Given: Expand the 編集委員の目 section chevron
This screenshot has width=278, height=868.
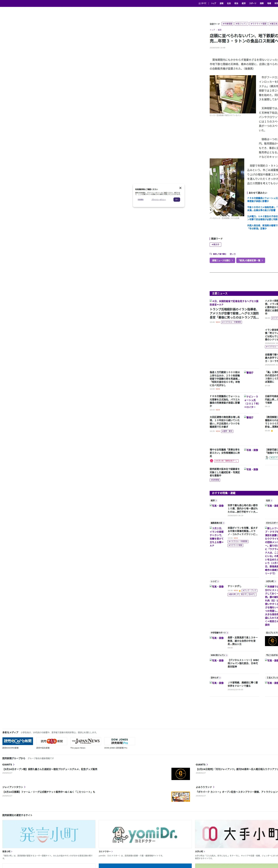Looking at the screenshot, I should [x=224, y=523].
